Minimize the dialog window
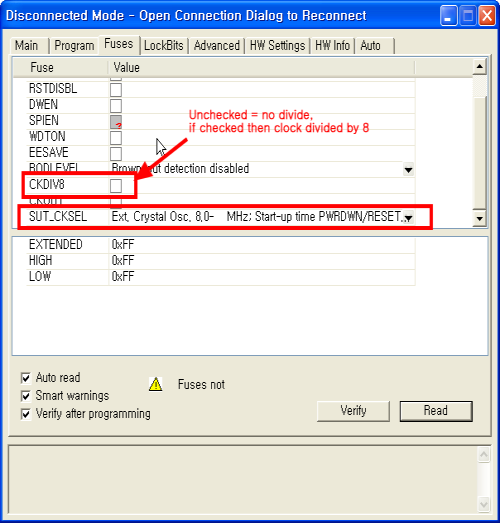 tap(448, 16)
